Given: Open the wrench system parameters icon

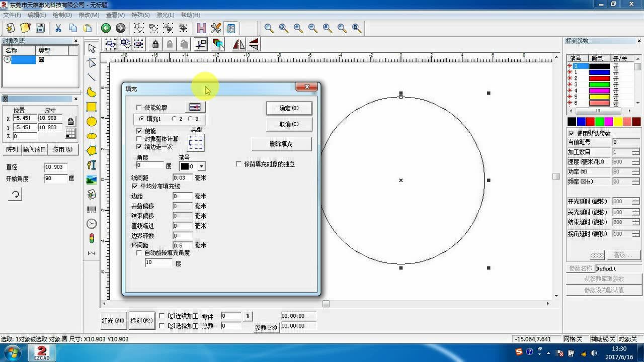Looking at the screenshot, I should click(x=216, y=28).
